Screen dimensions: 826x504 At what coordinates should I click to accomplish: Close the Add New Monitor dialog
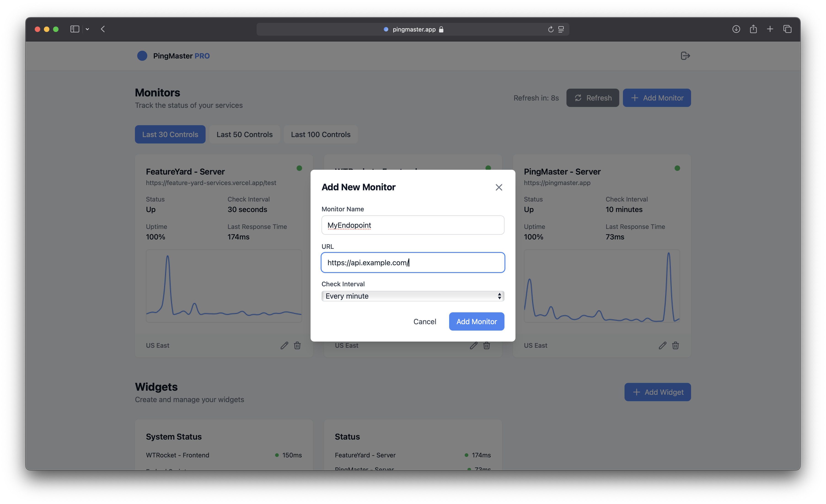pyautogui.click(x=499, y=187)
